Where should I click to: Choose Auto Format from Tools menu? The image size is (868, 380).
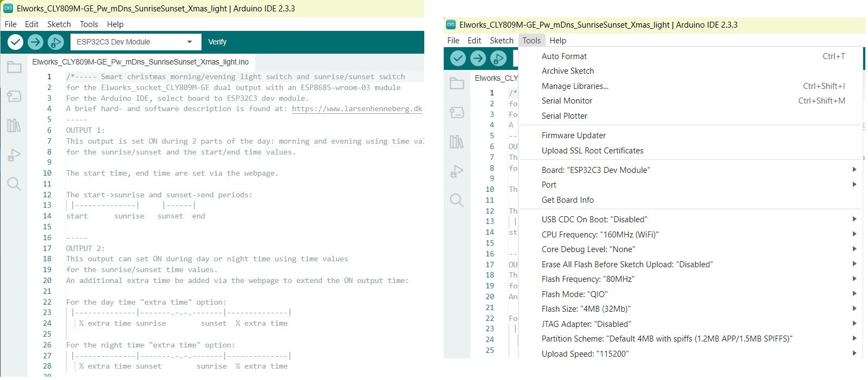690,56
